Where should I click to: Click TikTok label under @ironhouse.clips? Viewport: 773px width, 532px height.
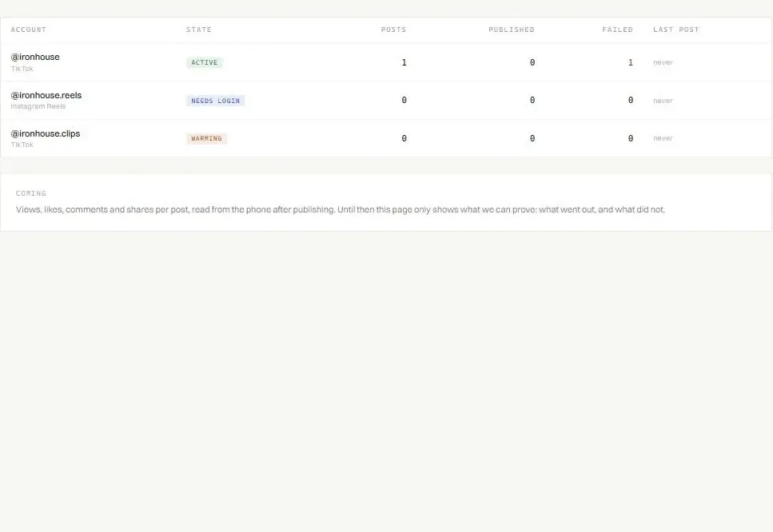coord(22,145)
